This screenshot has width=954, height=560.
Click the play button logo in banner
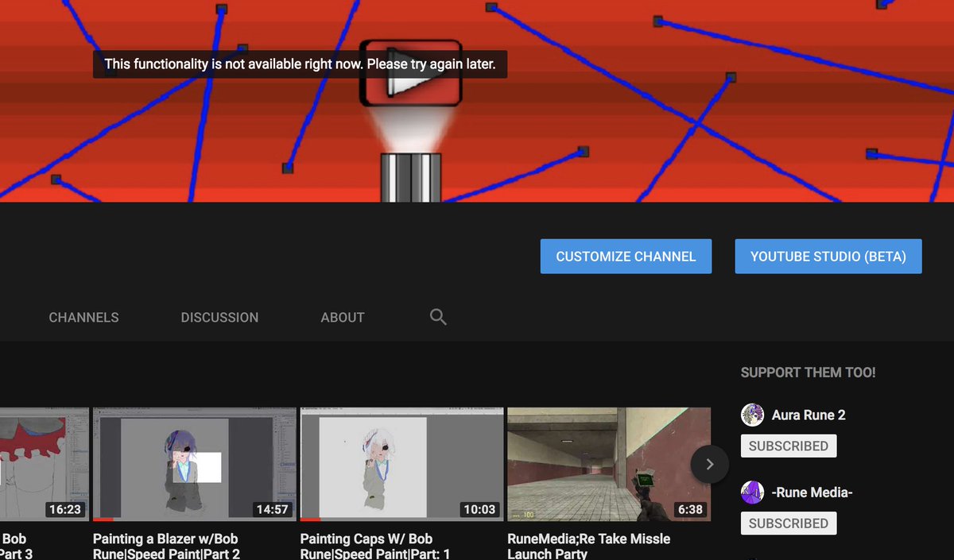click(x=411, y=73)
